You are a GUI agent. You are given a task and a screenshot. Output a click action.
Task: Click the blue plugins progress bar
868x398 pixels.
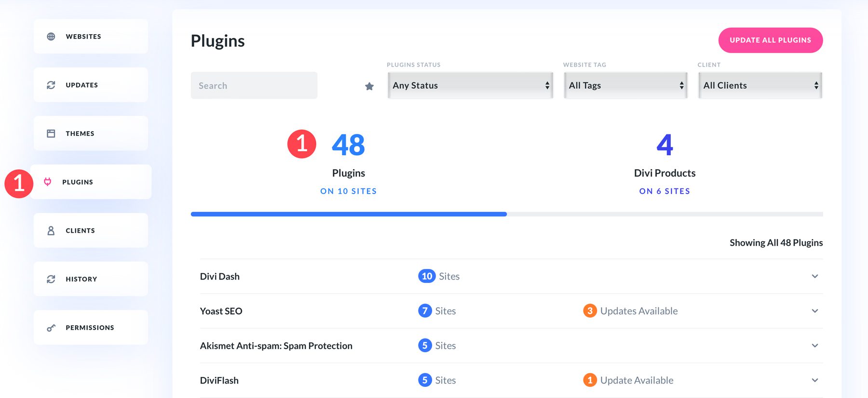(x=348, y=214)
